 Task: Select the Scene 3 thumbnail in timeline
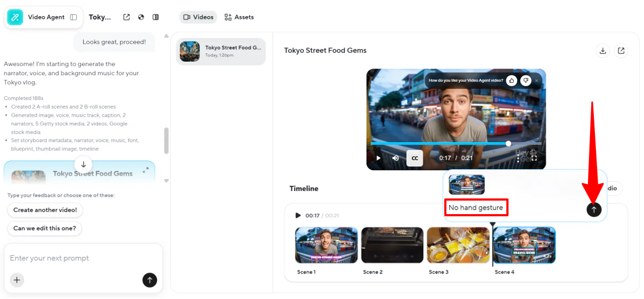tap(458, 245)
